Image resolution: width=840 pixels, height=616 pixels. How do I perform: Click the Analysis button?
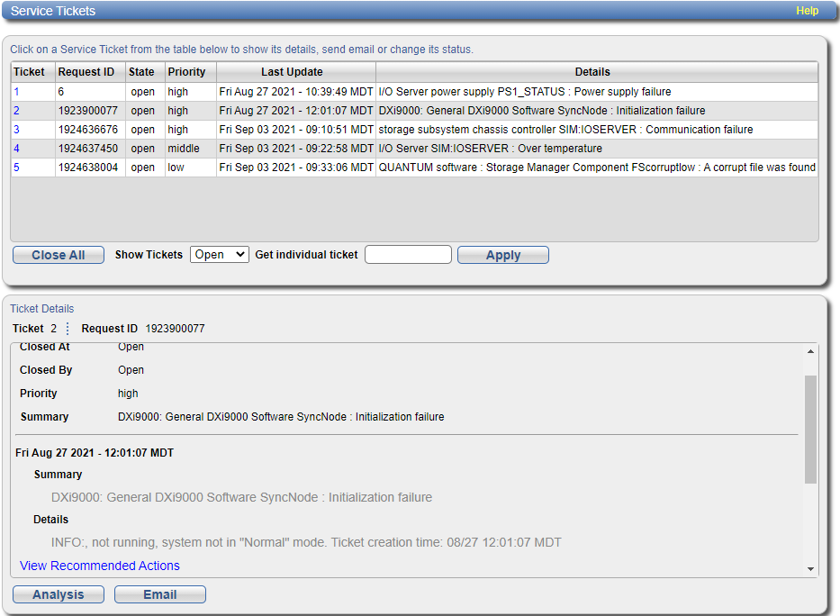(59, 594)
